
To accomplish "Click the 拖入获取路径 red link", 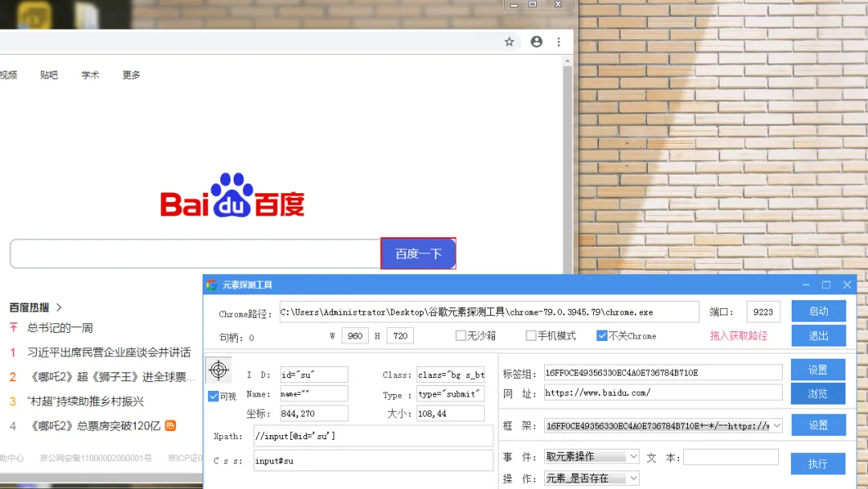I will click(739, 335).
